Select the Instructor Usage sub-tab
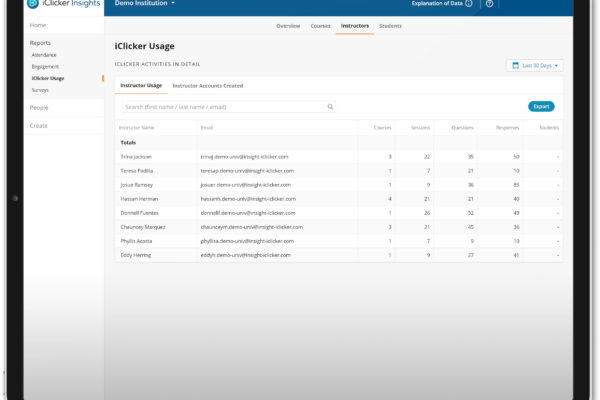The width and height of the screenshot is (600, 400). tap(141, 85)
